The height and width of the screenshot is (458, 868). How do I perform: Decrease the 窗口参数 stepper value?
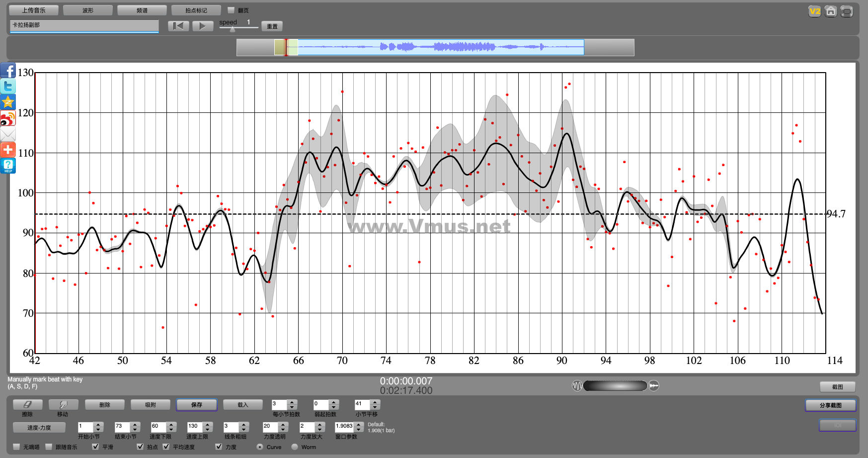click(359, 430)
